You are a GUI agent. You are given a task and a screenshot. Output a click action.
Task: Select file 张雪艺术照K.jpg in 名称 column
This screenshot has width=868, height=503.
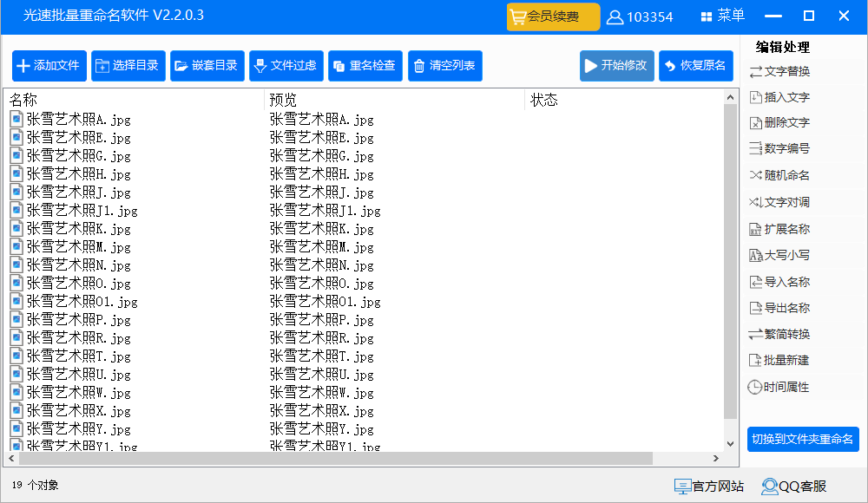79,229
